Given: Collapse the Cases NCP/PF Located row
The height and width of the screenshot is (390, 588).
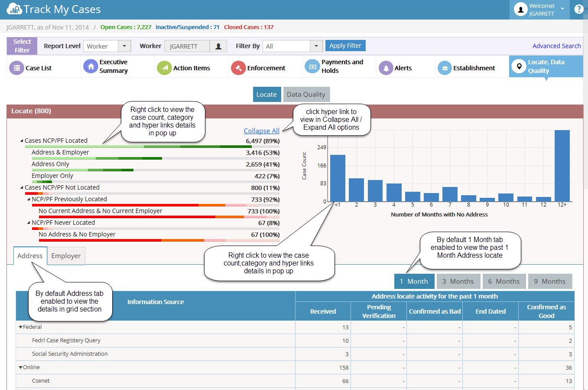Looking at the screenshot, I should pyautogui.click(x=22, y=141).
